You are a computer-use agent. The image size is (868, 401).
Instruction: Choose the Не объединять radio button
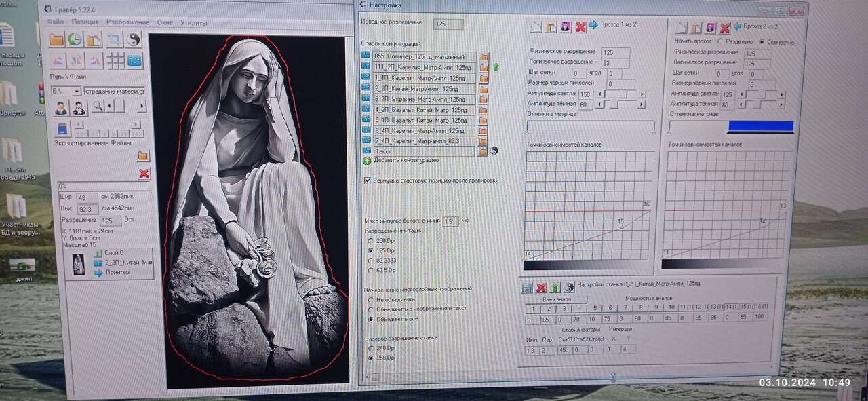[370, 299]
